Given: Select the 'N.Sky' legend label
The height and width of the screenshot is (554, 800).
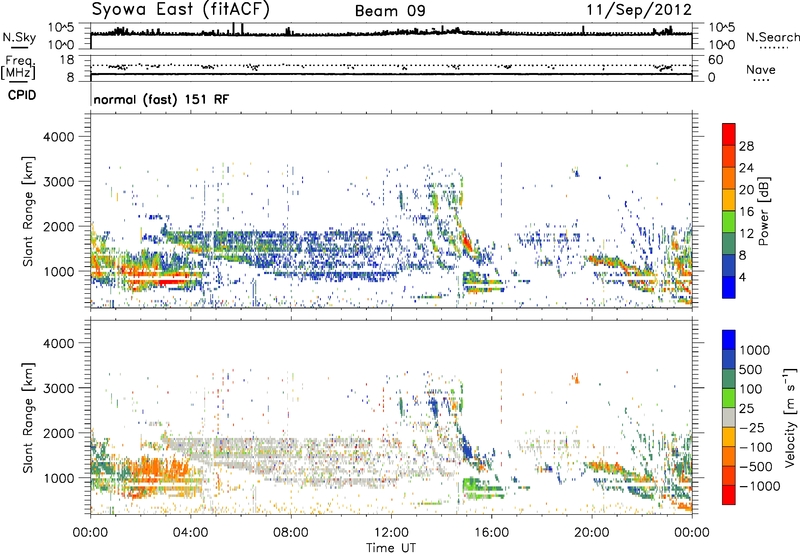Looking at the screenshot, I should point(19,37).
